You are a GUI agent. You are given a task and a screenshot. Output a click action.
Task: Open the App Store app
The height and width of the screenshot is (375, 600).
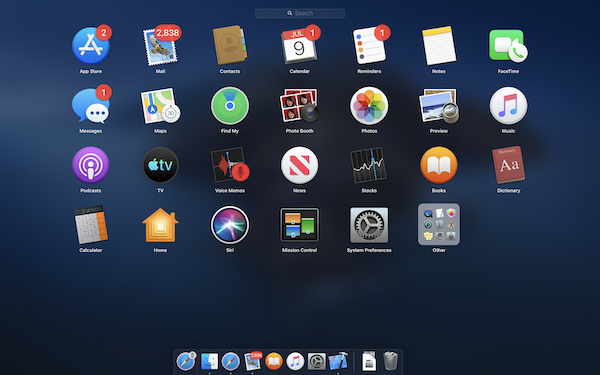91,46
